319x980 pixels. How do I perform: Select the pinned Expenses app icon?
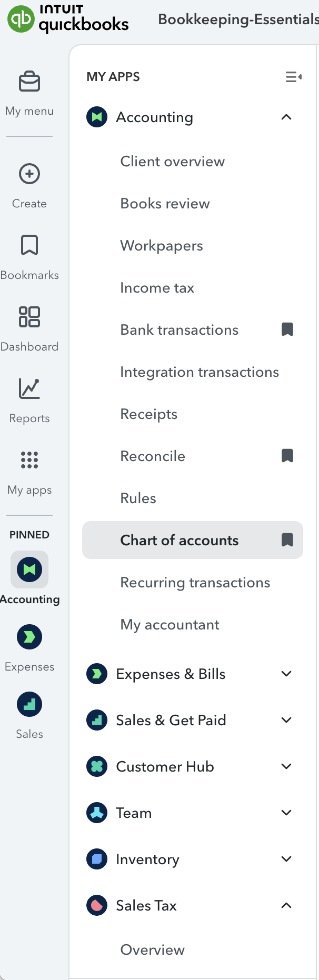click(29, 637)
